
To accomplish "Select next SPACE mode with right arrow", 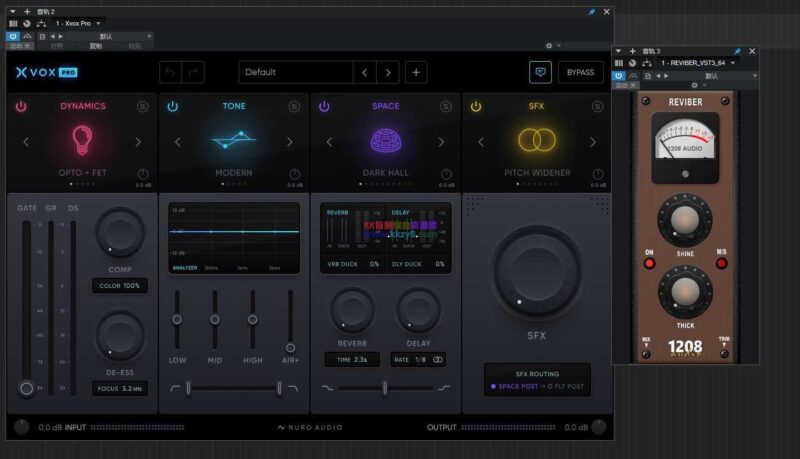I will [x=441, y=142].
